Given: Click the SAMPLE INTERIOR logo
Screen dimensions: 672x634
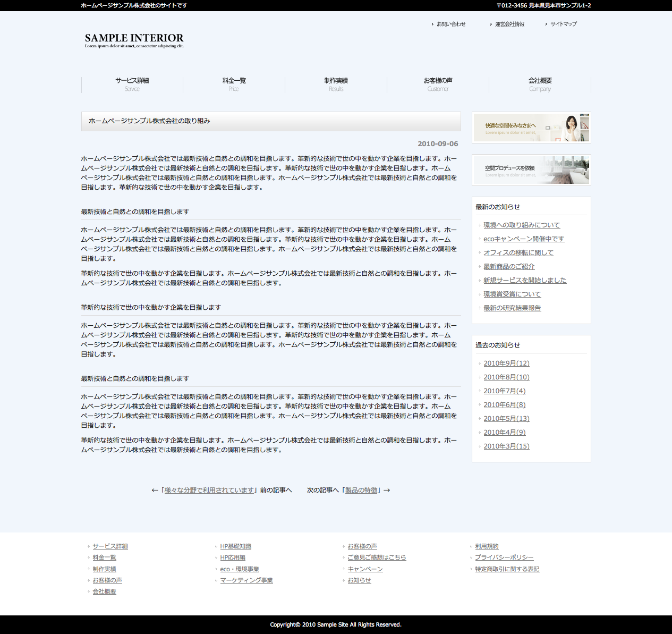Looking at the screenshot, I should coord(134,40).
